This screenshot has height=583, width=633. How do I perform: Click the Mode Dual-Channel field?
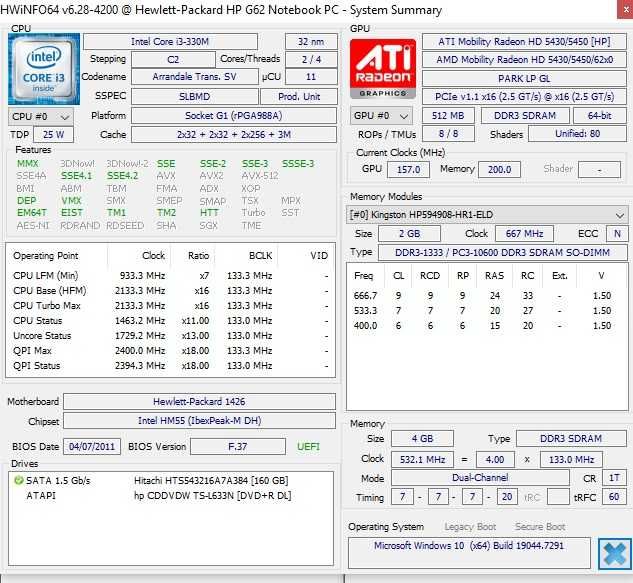pos(480,478)
